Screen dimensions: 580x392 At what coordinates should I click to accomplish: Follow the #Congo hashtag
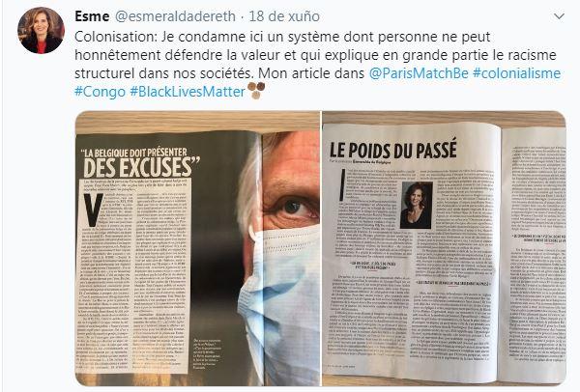click(100, 92)
